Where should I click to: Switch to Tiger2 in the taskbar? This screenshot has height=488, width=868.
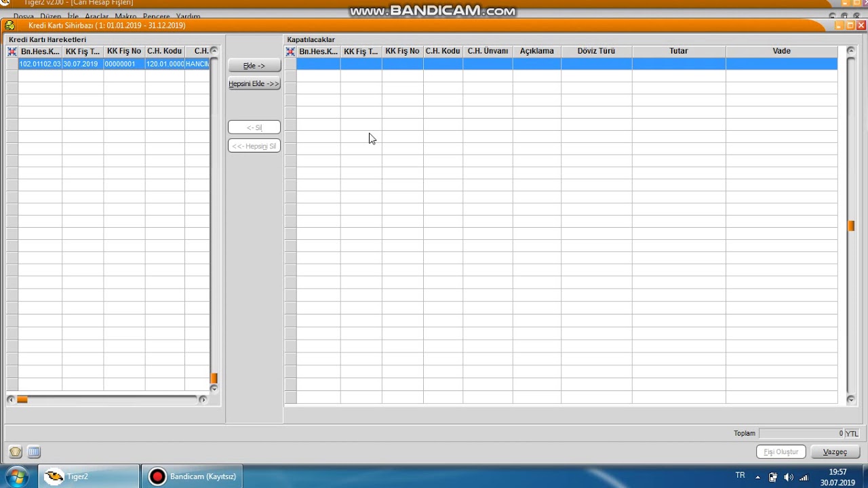point(88,476)
